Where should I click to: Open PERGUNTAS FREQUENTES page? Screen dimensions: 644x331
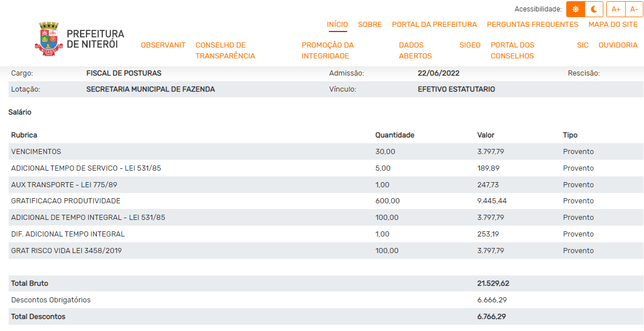point(532,25)
